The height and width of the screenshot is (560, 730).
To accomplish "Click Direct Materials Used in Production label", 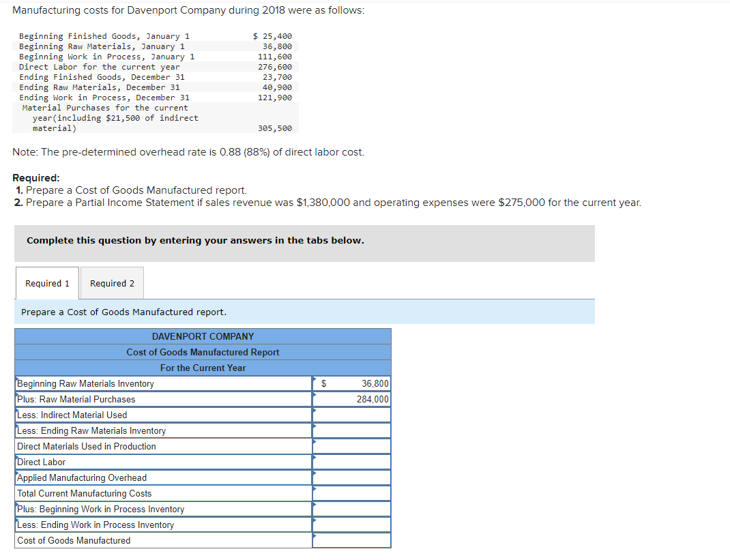I will [x=87, y=446].
